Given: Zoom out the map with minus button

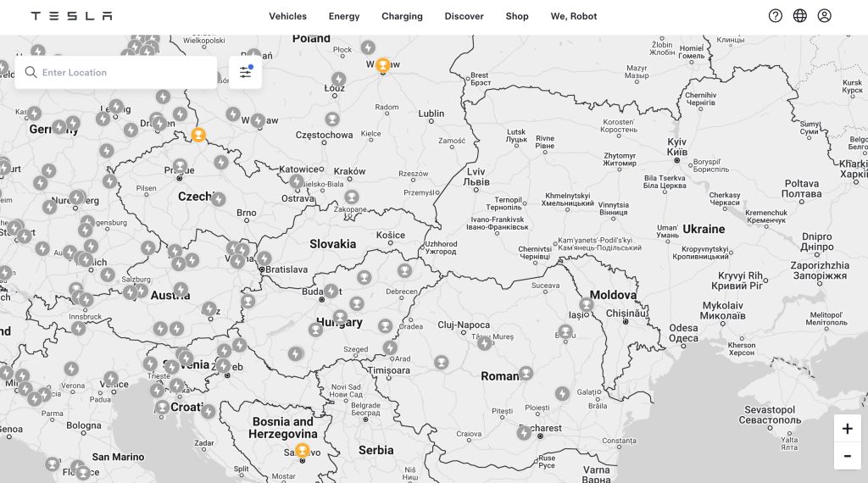Looking at the screenshot, I should 847,456.
